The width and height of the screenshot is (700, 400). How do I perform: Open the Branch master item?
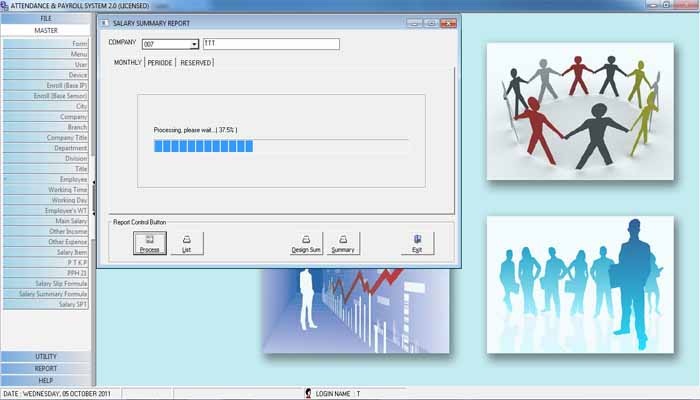tap(46, 127)
